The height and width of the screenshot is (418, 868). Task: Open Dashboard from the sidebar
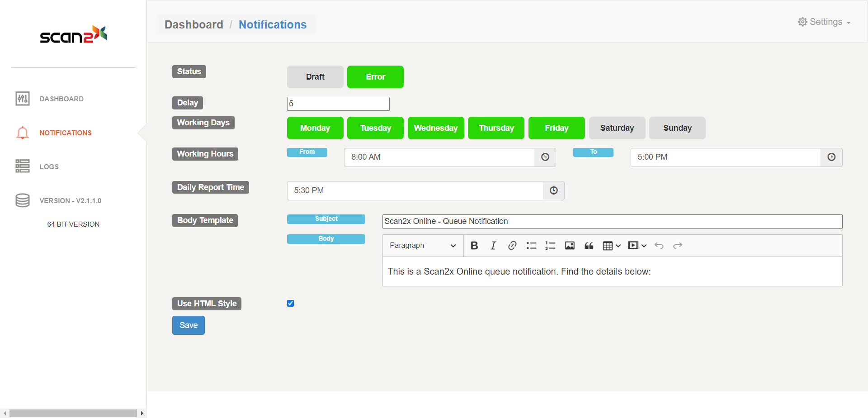point(61,99)
